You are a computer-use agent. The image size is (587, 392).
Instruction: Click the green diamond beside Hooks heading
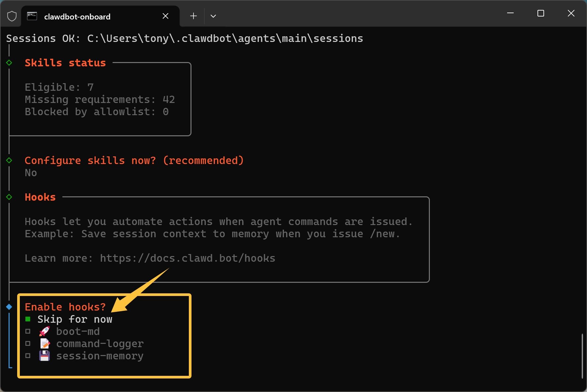coord(9,197)
